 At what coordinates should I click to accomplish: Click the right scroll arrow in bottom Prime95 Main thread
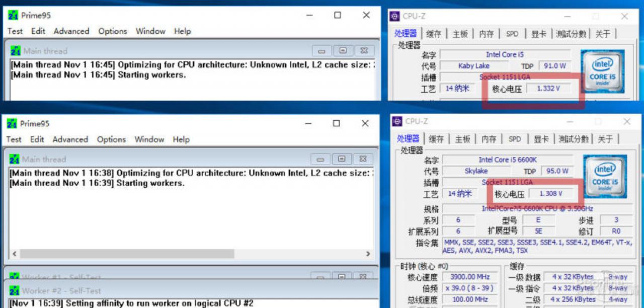pyautogui.click(x=368, y=254)
